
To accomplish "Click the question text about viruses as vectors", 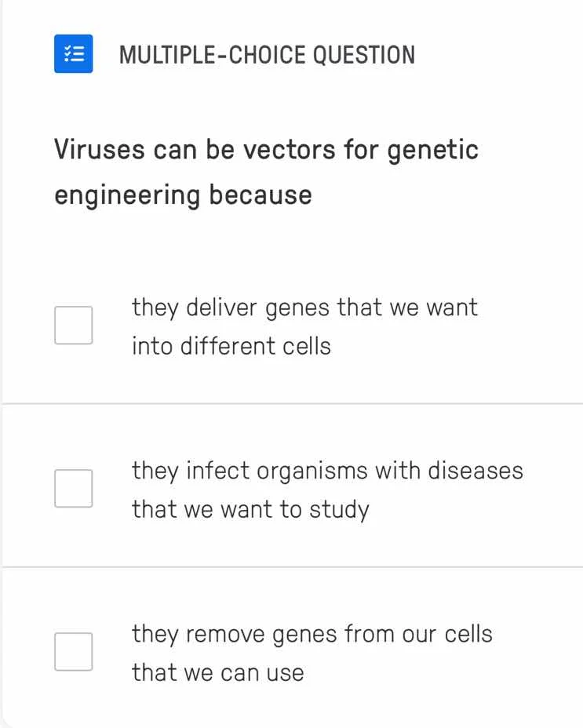I will [x=266, y=172].
